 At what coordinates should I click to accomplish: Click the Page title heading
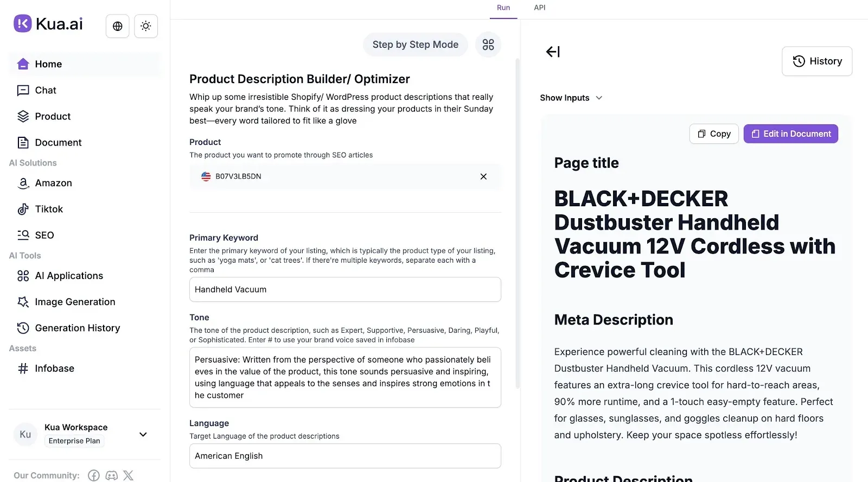coord(586,163)
